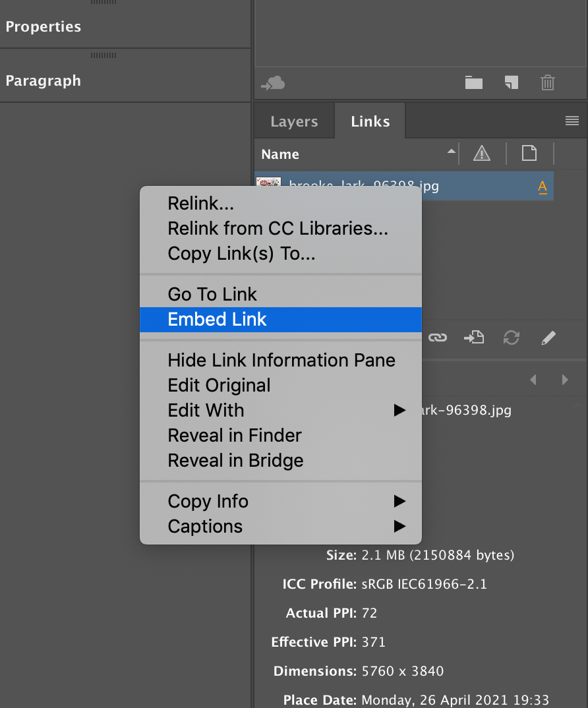Viewport: 588px width, 708px height.
Task: Click the page column header icon
Action: coord(529,154)
